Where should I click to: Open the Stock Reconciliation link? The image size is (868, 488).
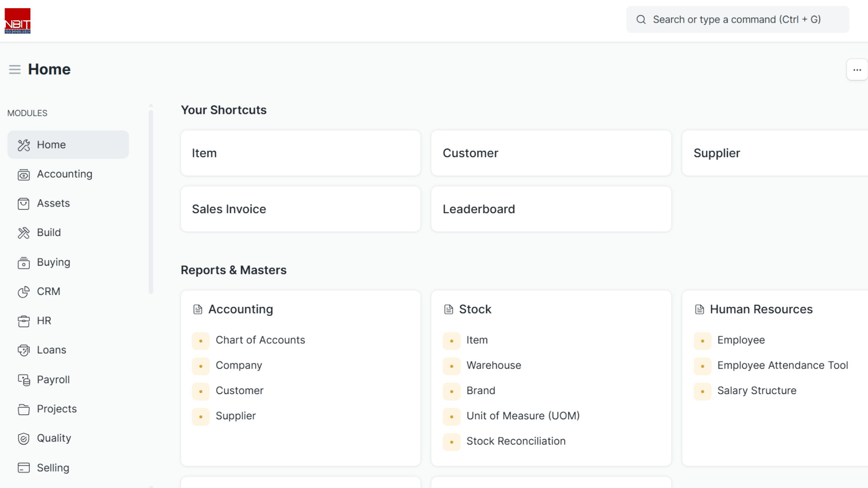tap(516, 441)
